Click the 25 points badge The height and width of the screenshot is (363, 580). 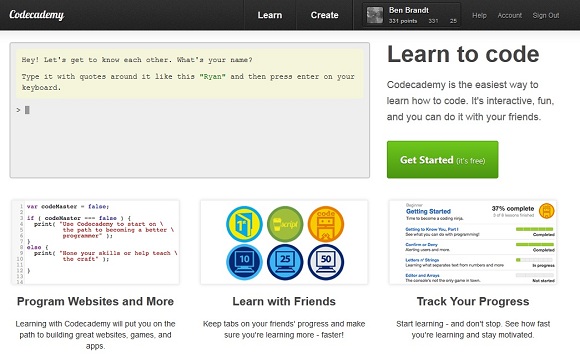pos(285,262)
